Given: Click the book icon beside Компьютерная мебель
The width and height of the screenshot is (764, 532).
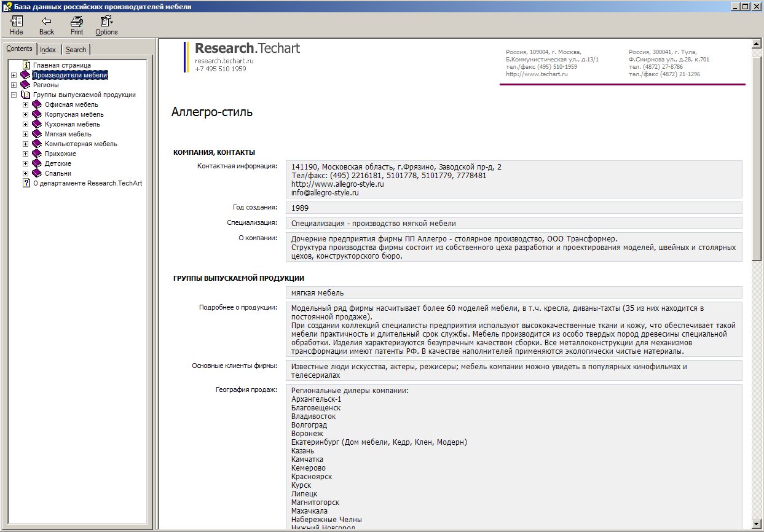Looking at the screenshot, I should pos(37,144).
